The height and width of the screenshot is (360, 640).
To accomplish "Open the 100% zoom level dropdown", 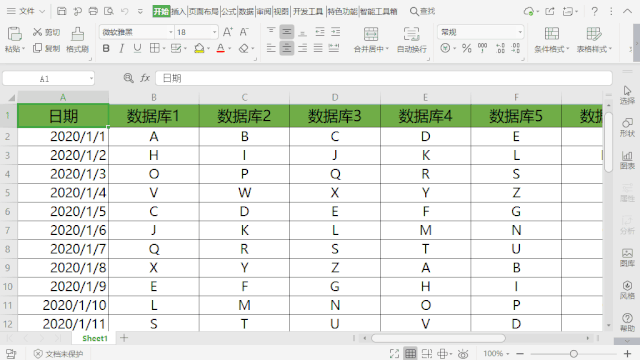I will click(496, 353).
